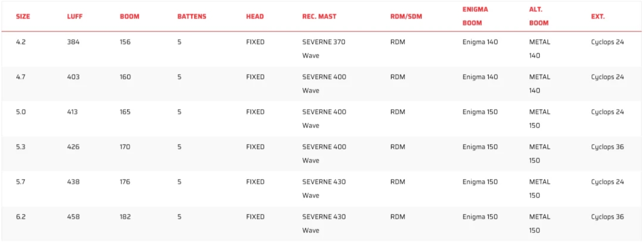This screenshot has width=644, height=243.
Task: Select the boom value 182
Action: coord(125,217)
